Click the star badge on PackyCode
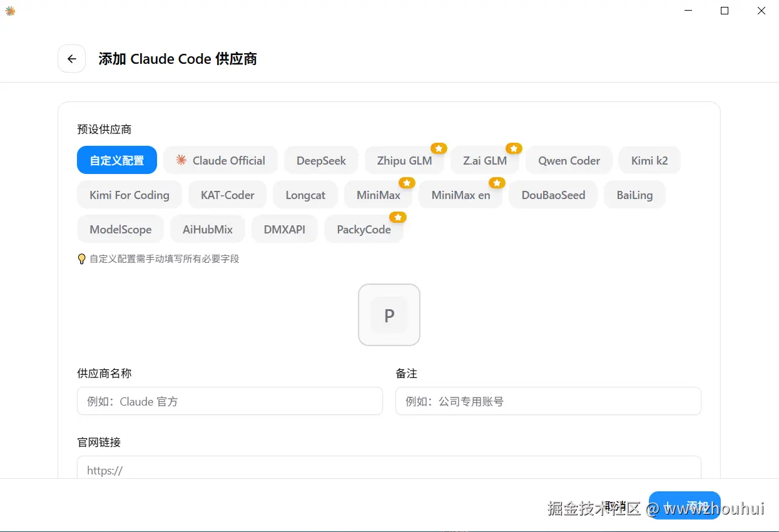779x532 pixels. point(398,217)
